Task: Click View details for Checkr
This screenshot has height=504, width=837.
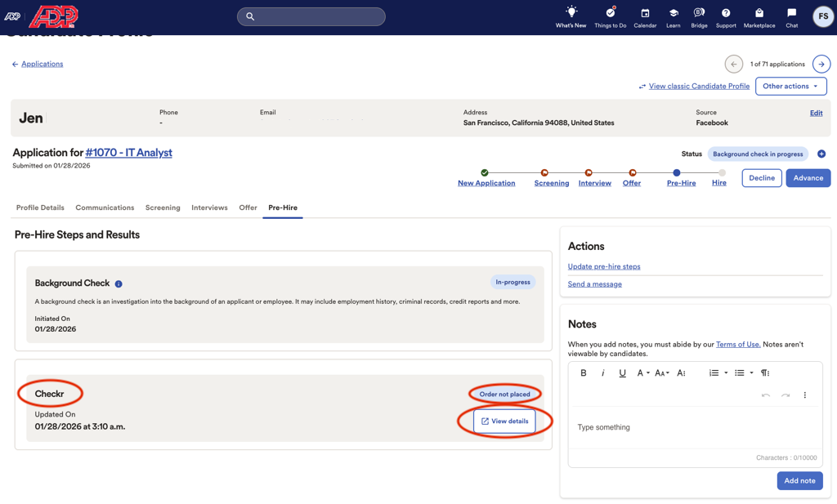Action: [x=504, y=421]
